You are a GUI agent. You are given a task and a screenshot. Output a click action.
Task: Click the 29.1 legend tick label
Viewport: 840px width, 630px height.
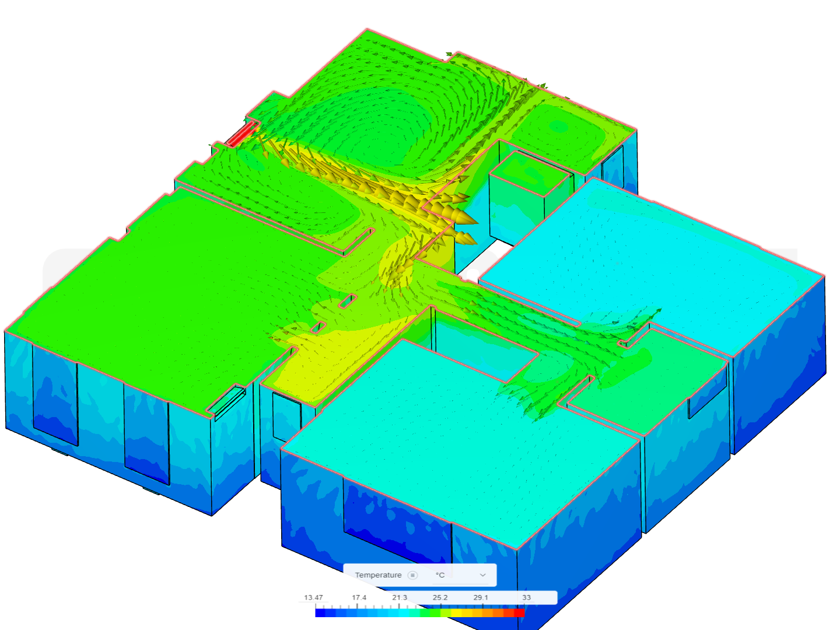(x=480, y=597)
